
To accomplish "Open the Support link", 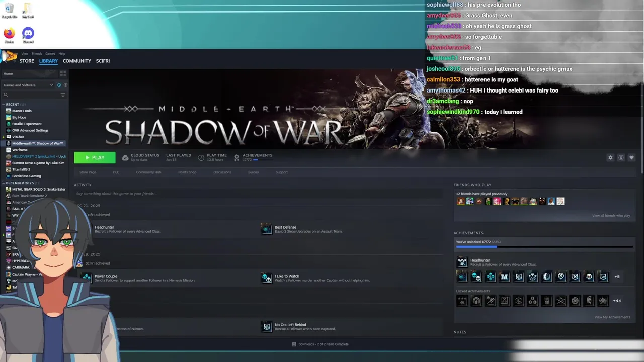I will tap(281, 172).
